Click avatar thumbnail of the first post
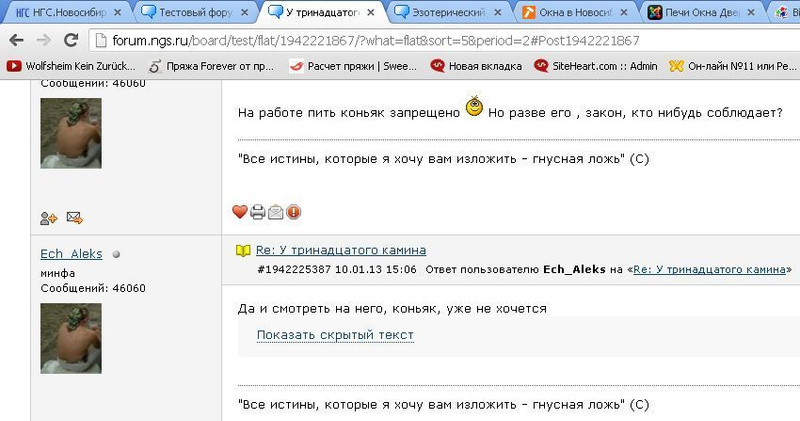Image resolution: width=800 pixels, height=421 pixels. (71, 133)
